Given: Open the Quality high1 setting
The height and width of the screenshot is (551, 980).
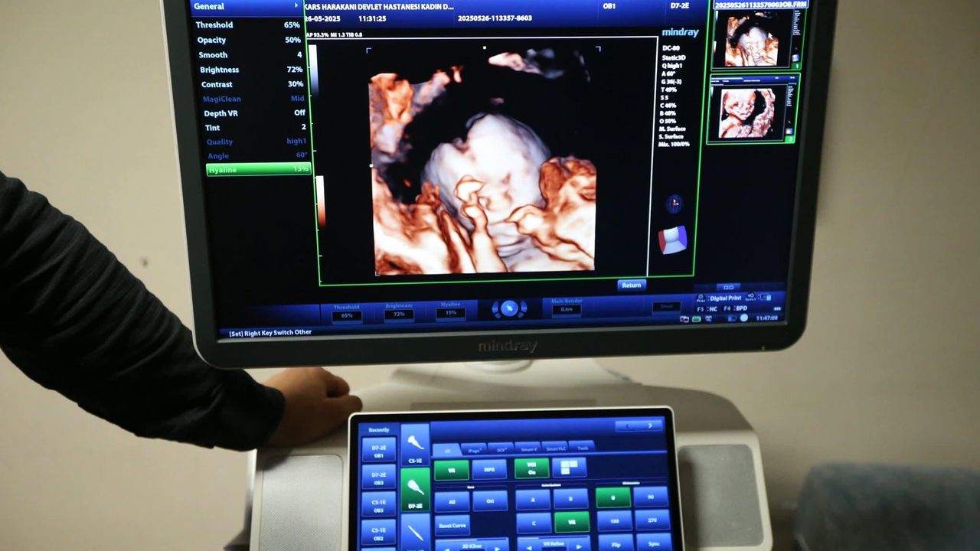Looking at the screenshot, I should coord(255,142).
